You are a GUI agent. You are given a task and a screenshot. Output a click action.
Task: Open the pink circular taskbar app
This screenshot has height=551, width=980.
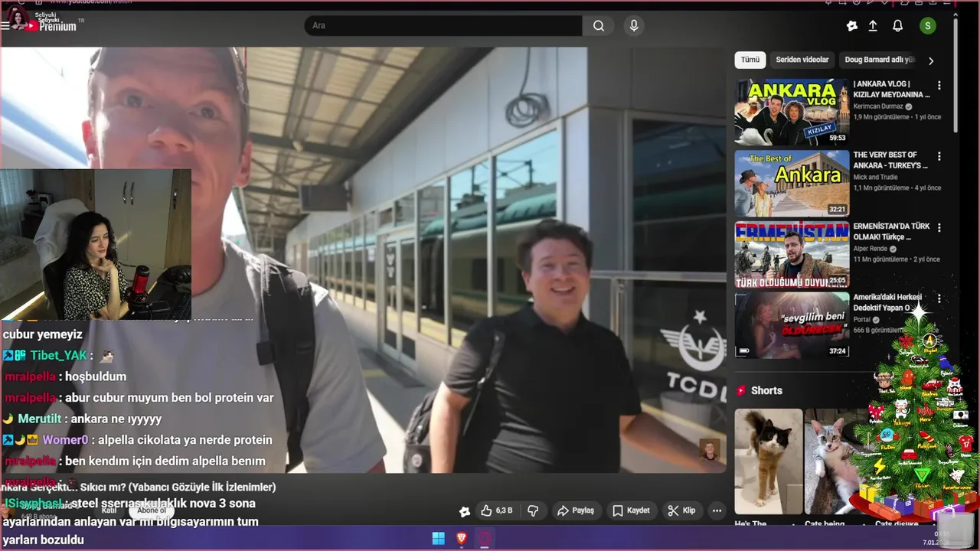point(485,539)
